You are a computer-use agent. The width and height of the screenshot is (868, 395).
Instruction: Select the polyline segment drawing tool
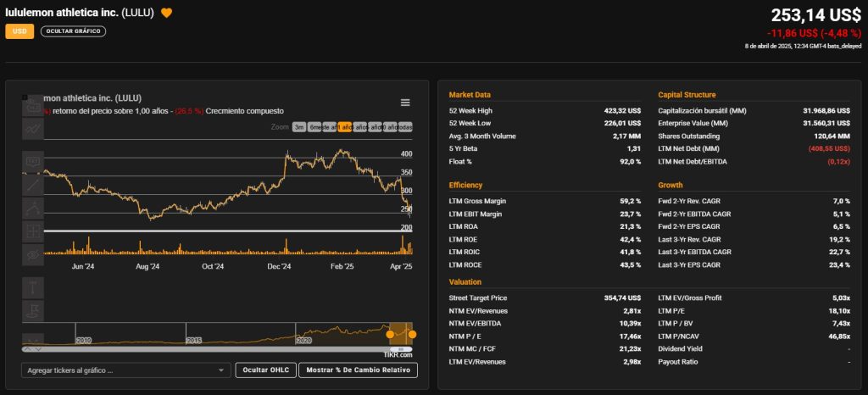(33, 207)
